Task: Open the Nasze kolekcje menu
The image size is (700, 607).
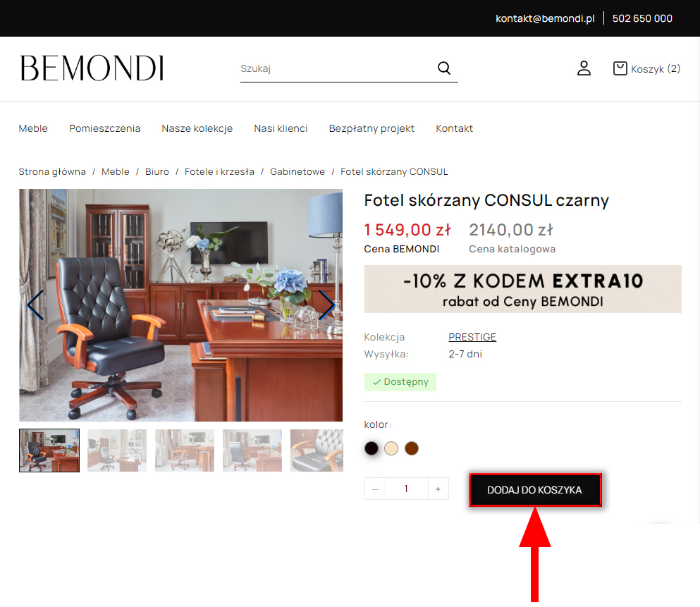Action: click(197, 128)
